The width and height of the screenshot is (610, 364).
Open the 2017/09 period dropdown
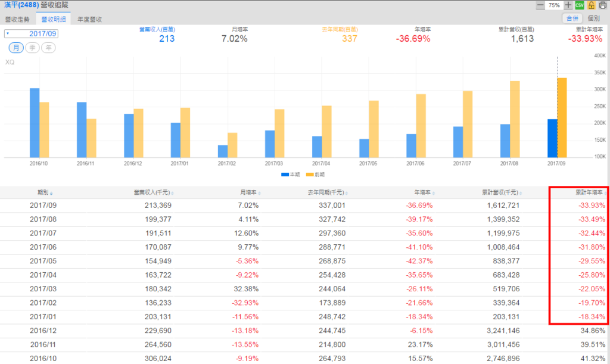click(x=31, y=34)
